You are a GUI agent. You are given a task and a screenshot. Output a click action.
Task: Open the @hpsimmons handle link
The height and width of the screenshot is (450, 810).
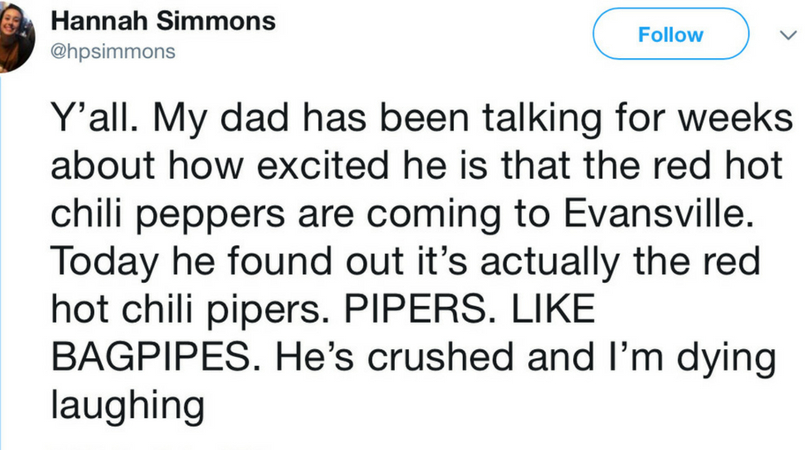tap(113, 52)
